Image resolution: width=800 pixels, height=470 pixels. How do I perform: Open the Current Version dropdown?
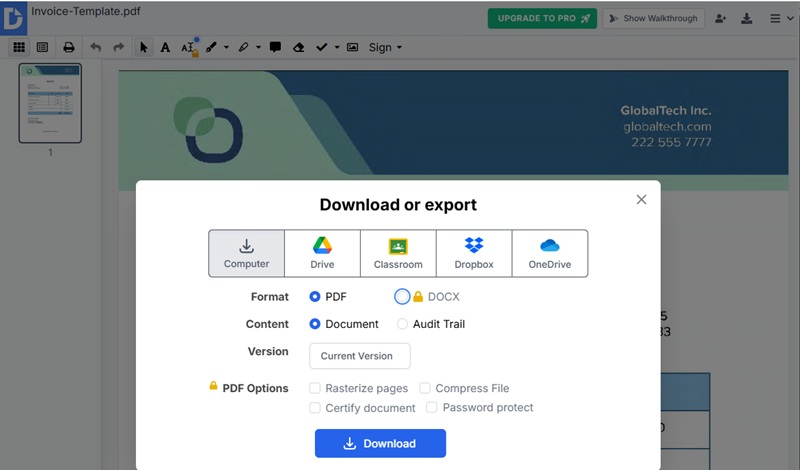pos(360,356)
